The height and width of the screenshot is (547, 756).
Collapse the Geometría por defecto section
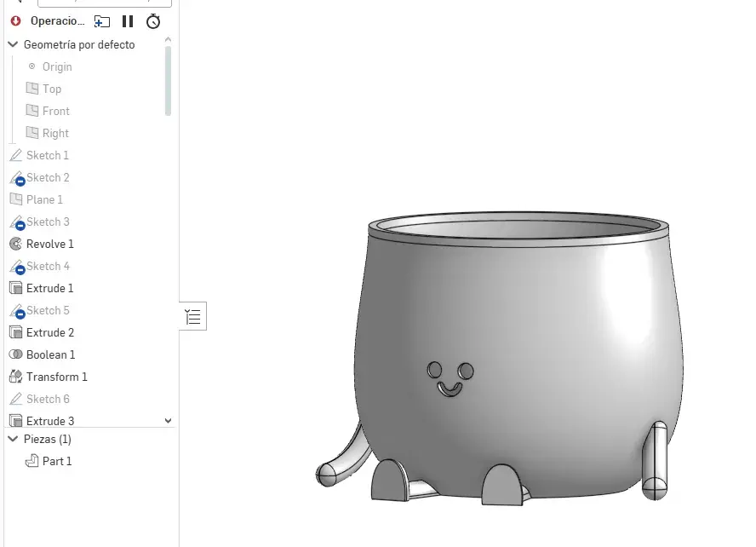coord(12,44)
